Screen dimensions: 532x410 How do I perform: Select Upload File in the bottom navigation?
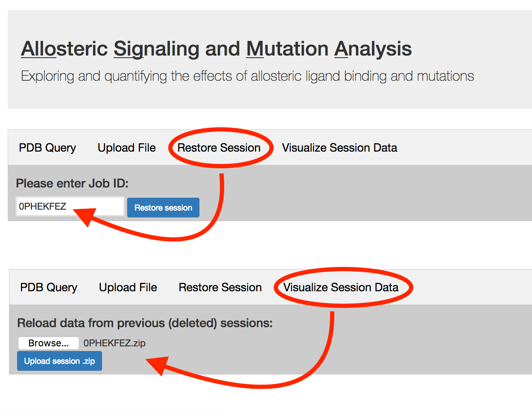pyautogui.click(x=128, y=287)
